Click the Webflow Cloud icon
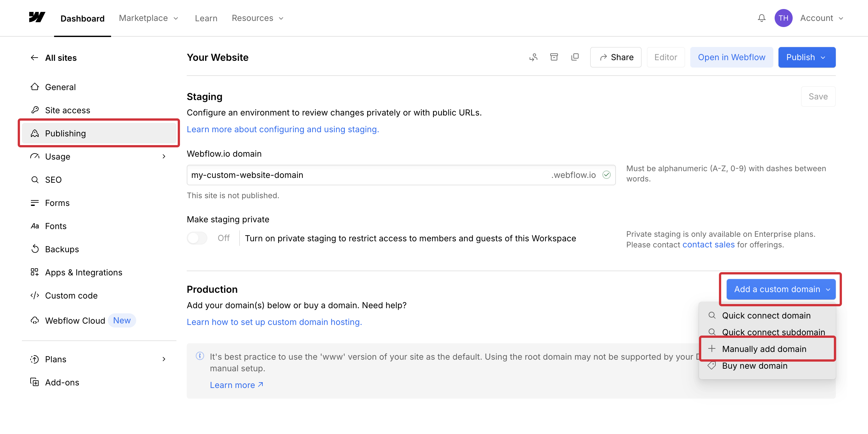The height and width of the screenshot is (434, 868). [x=35, y=320]
